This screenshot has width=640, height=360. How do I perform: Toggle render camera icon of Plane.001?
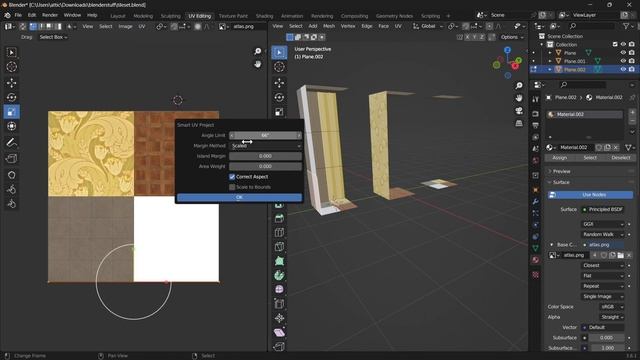click(x=631, y=61)
